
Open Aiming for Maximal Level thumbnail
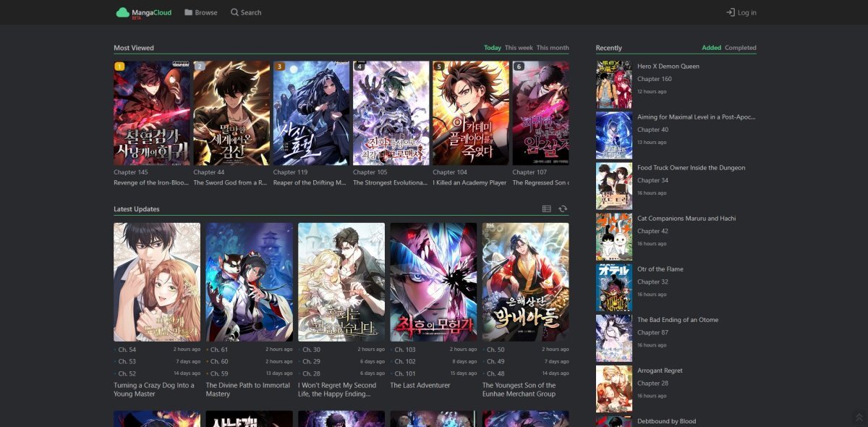pyautogui.click(x=614, y=135)
